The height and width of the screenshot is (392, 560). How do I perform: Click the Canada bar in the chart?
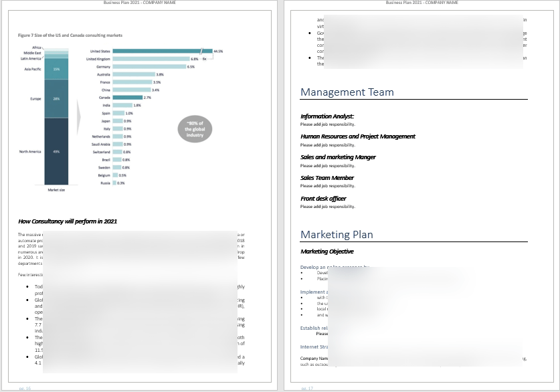127,97
